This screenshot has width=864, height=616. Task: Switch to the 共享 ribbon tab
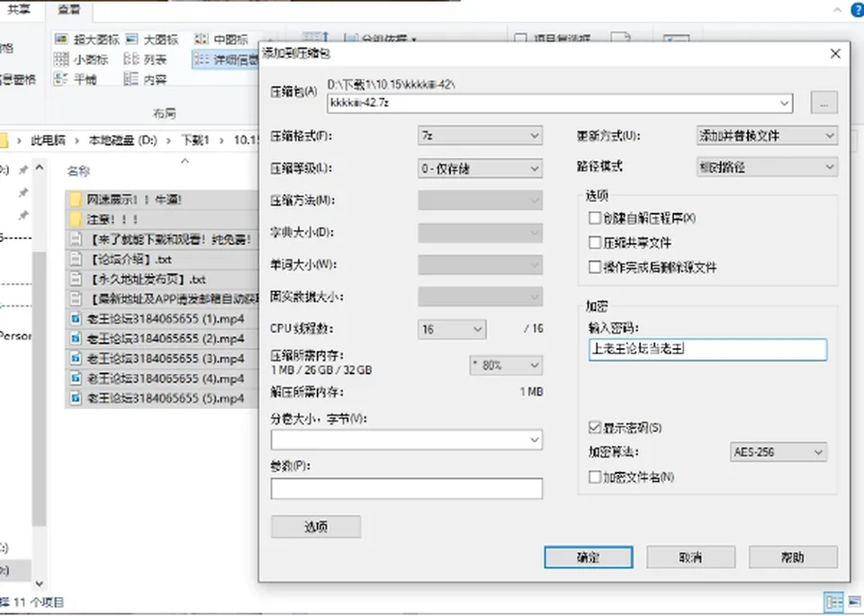click(19, 10)
